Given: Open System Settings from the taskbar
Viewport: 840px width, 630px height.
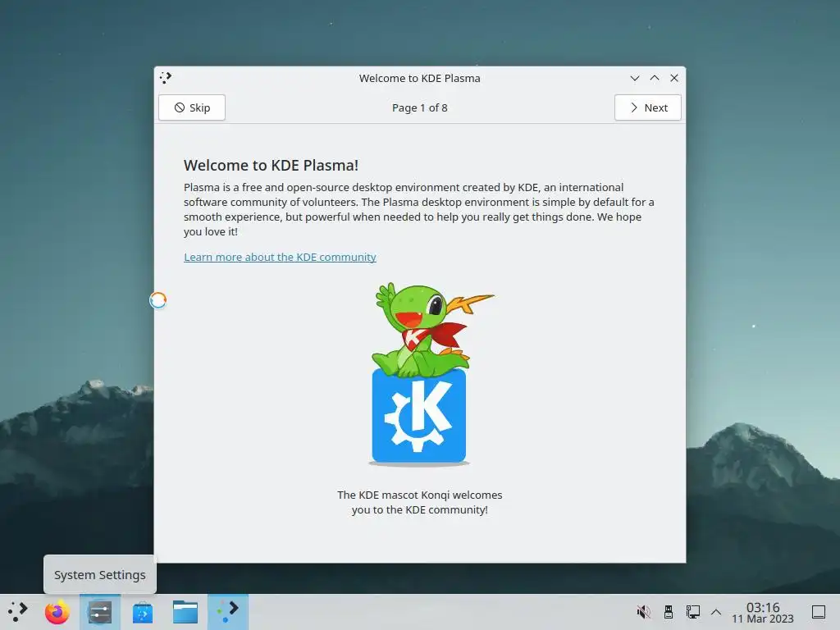Looking at the screenshot, I should pos(100,612).
